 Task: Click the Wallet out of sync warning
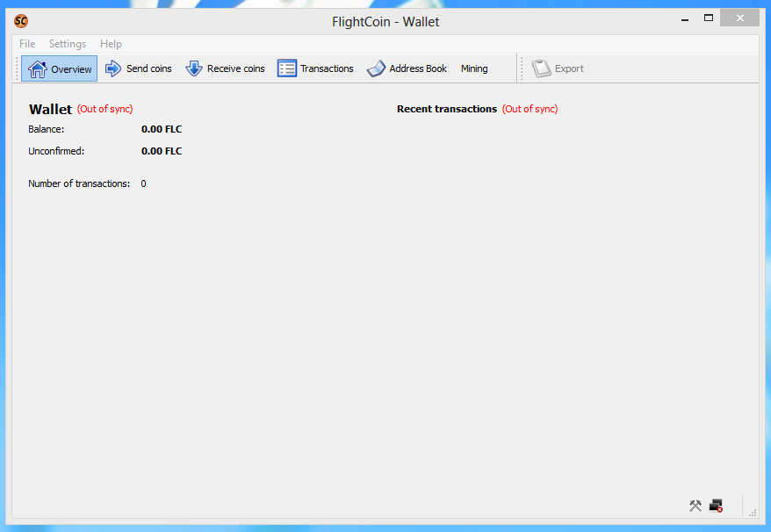(104, 109)
